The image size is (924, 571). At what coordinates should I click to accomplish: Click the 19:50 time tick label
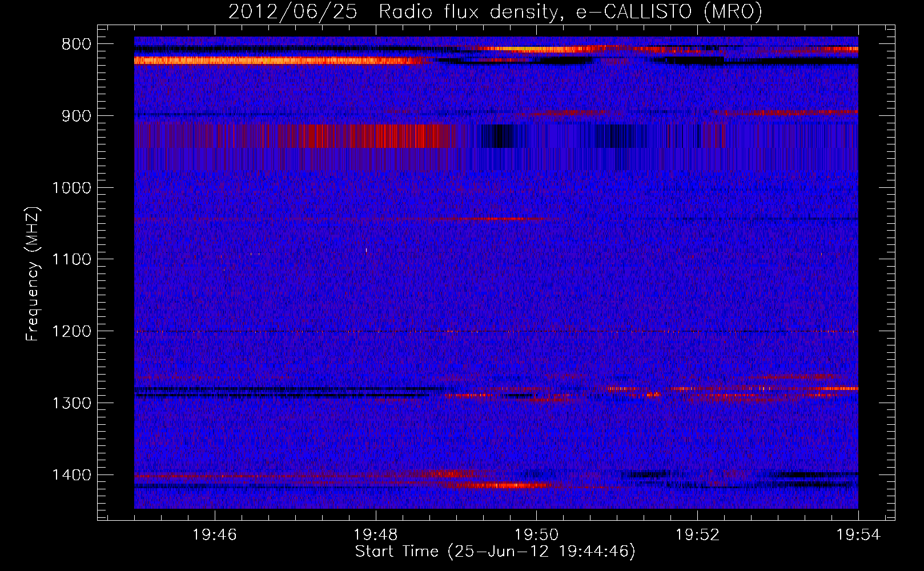coord(537,535)
